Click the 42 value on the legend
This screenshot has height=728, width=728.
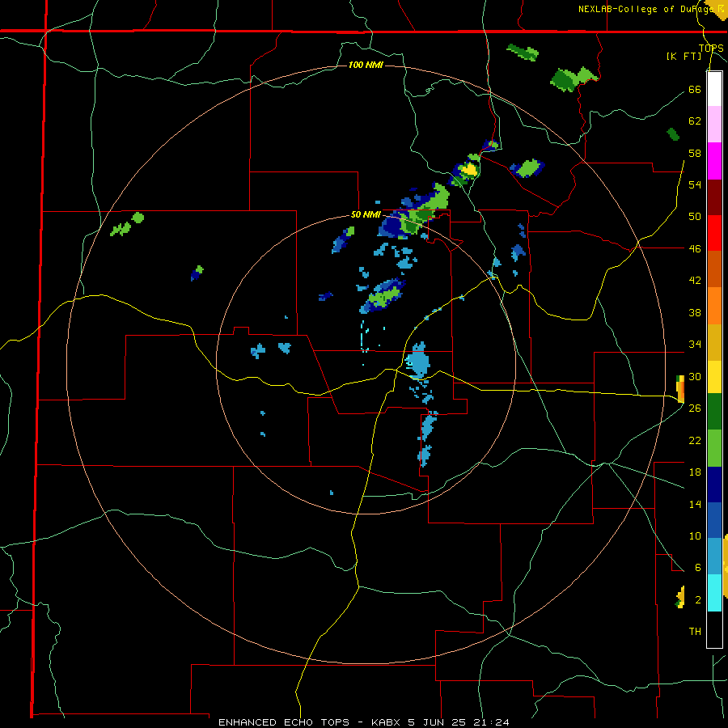click(695, 281)
